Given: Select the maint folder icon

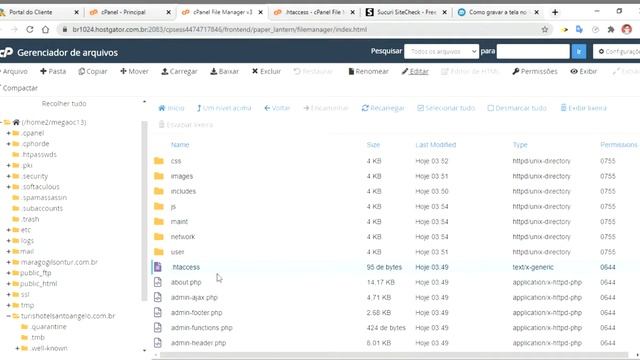Looking at the screenshot, I should click(159, 222).
